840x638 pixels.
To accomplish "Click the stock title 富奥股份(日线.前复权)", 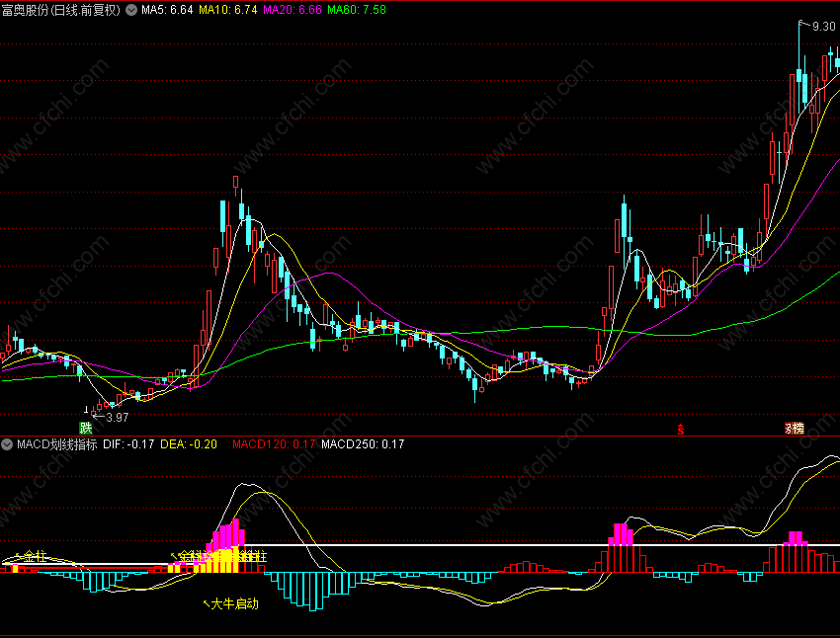I will click(x=60, y=10).
